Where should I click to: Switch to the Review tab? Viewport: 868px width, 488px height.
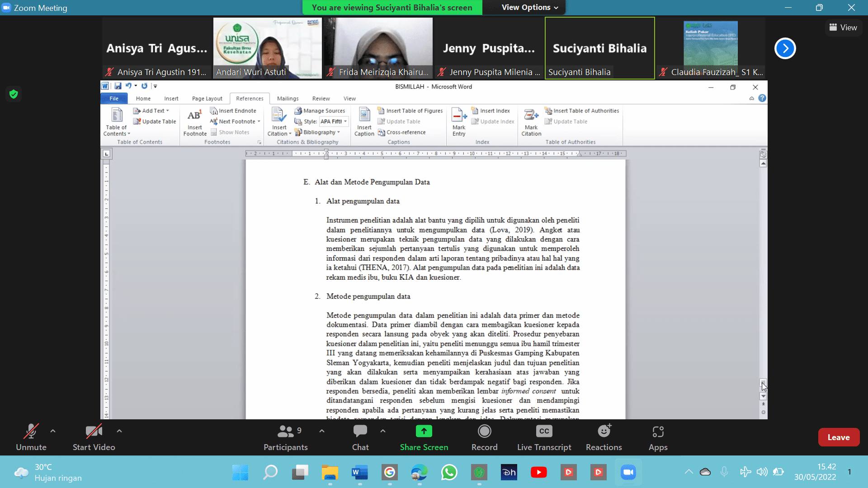(x=321, y=99)
